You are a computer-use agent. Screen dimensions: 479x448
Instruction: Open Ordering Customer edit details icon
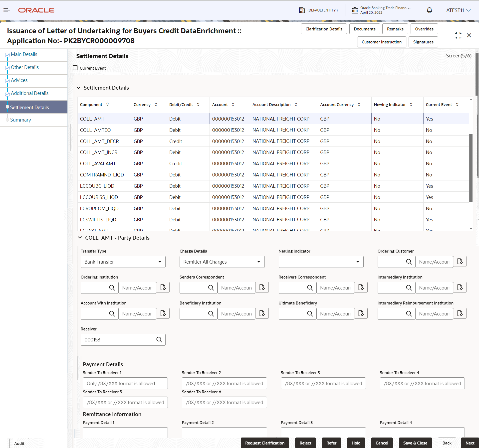click(x=460, y=262)
